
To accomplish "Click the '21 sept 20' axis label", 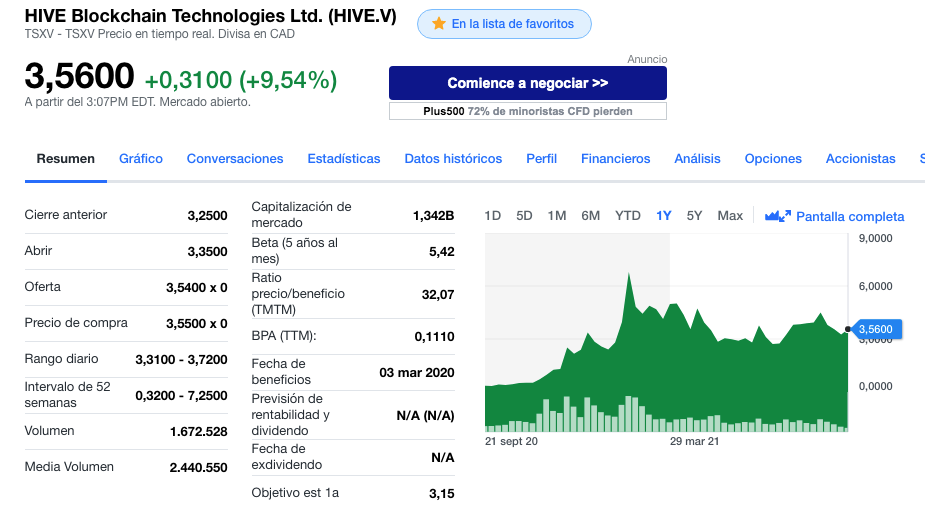I will tap(511, 441).
